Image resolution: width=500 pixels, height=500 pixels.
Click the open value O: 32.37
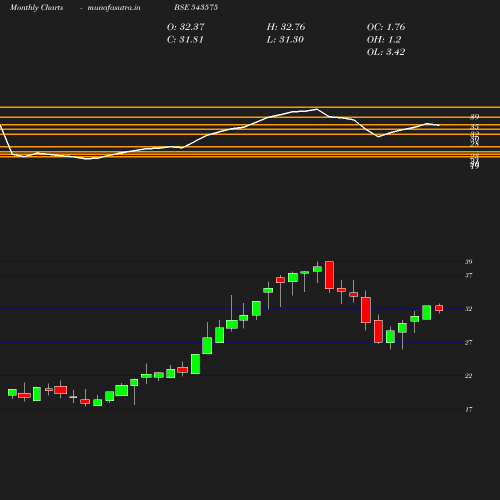[x=186, y=27]
